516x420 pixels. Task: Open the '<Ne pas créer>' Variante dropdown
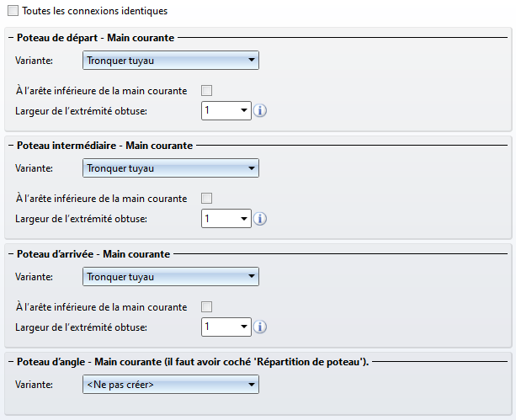coord(171,385)
